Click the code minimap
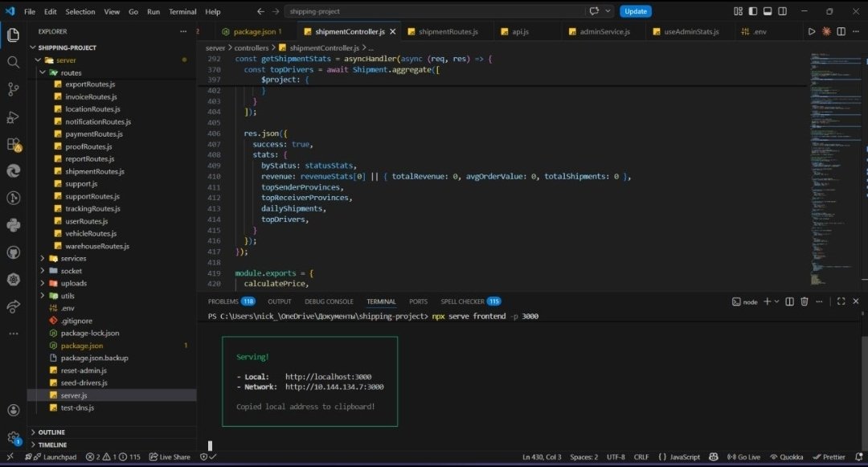Viewport: 868px width, 467px height. click(834, 169)
